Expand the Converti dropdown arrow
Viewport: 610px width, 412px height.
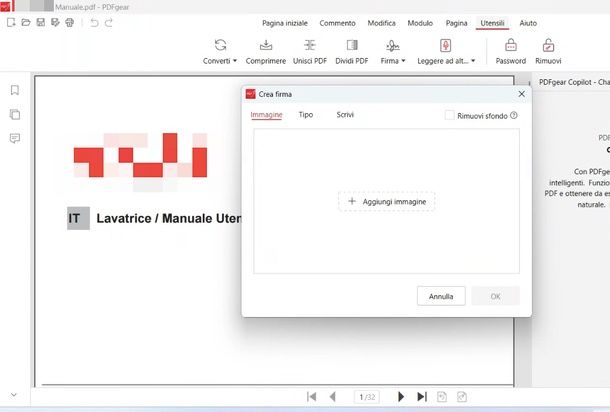(235, 61)
